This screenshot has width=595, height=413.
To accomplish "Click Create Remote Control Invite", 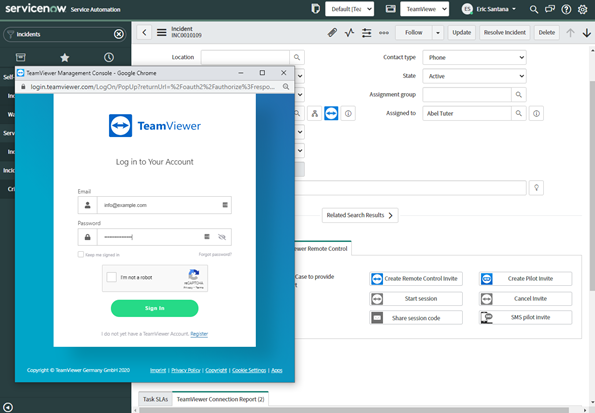I will (416, 279).
